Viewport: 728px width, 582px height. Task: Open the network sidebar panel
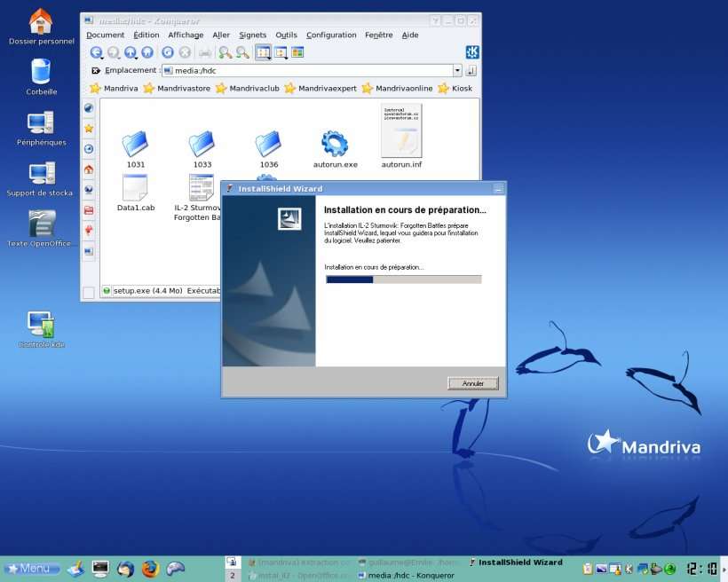(89, 189)
